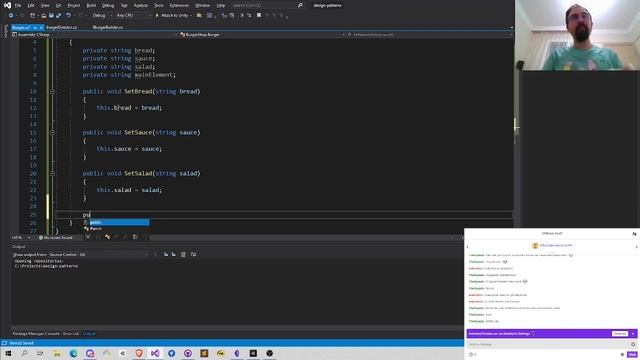Open the Debug configuration dropdown

click(102, 16)
